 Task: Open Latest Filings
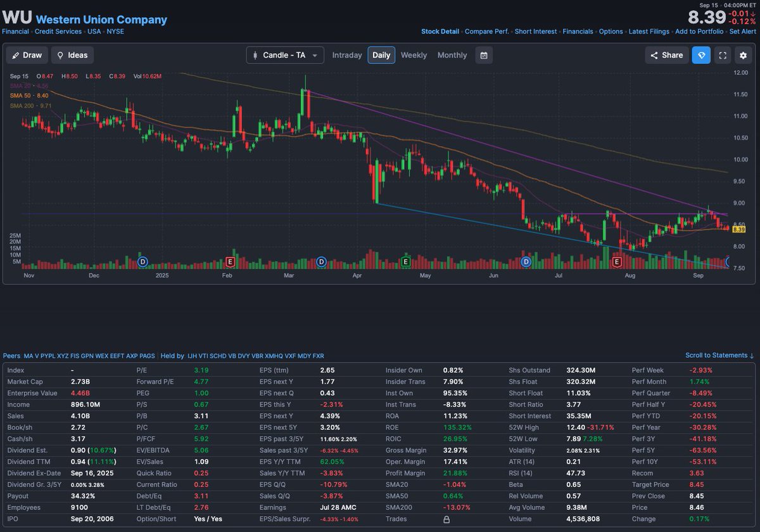point(649,32)
